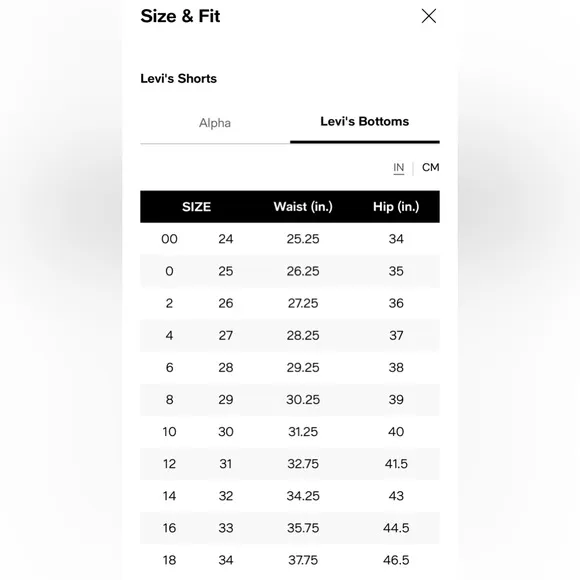580x580 pixels.
Task: Select the size 2 row
Action: pos(290,303)
